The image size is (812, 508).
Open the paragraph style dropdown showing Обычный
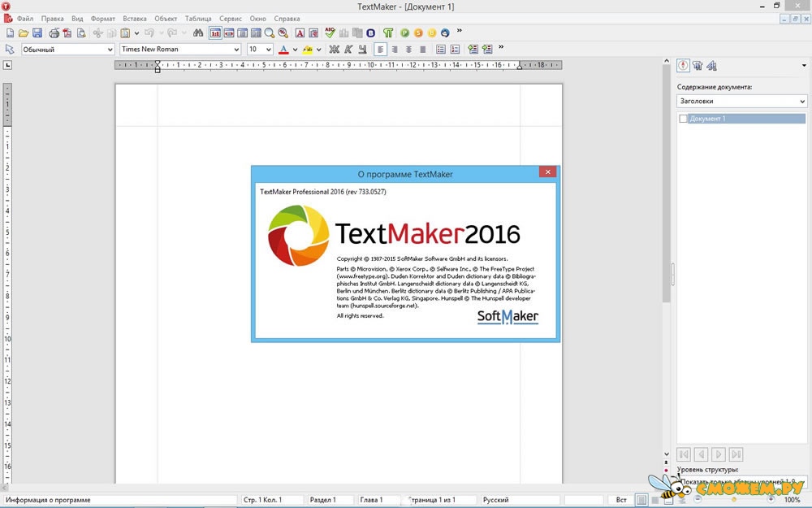pyautogui.click(x=67, y=50)
